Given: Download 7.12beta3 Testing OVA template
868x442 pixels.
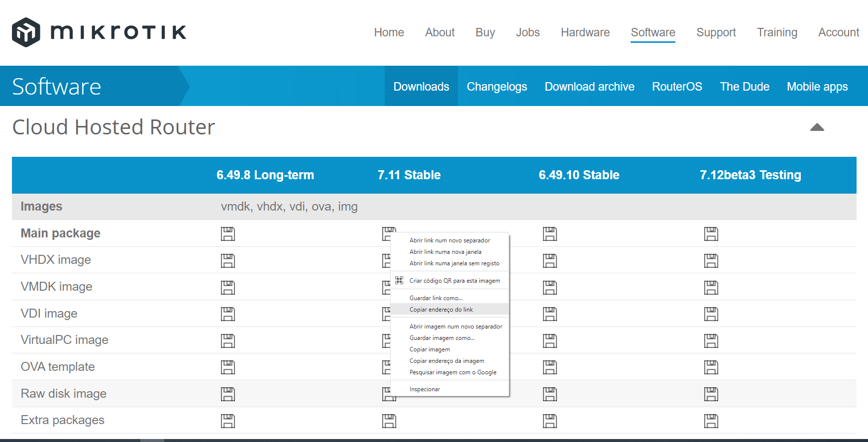Looking at the screenshot, I should click(711, 367).
